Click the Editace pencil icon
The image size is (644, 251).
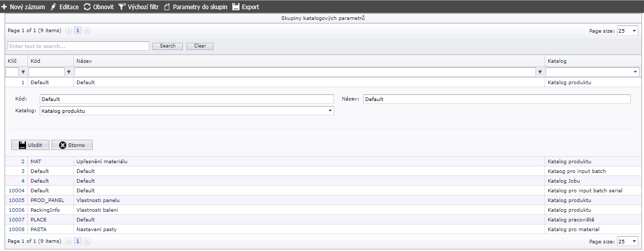tap(53, 7)
